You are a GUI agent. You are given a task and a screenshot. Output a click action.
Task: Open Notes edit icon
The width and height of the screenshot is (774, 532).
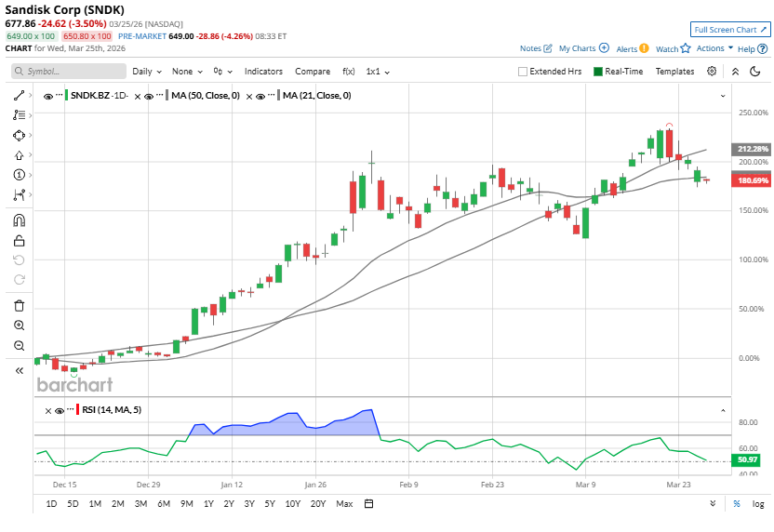click(x=547, y=47)
